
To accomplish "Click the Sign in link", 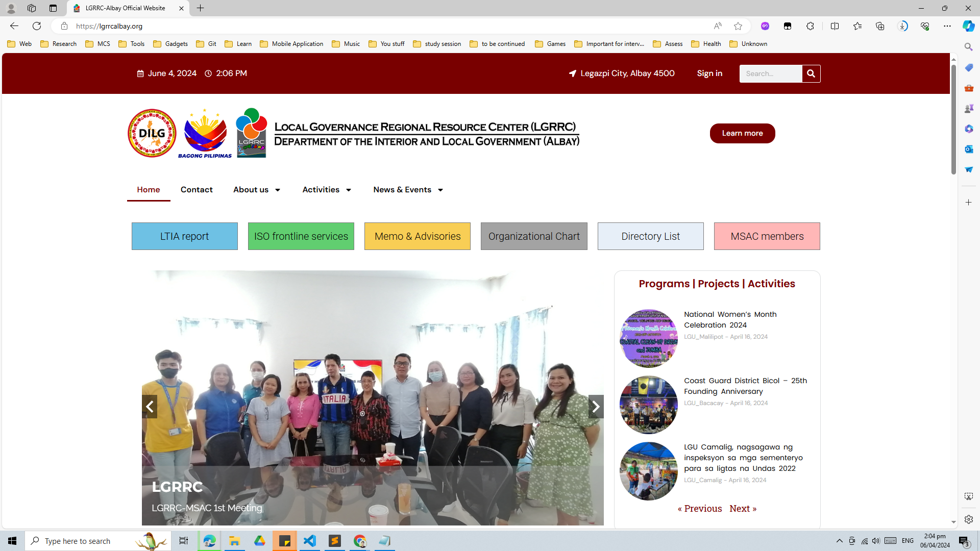I will click(709, 73).
